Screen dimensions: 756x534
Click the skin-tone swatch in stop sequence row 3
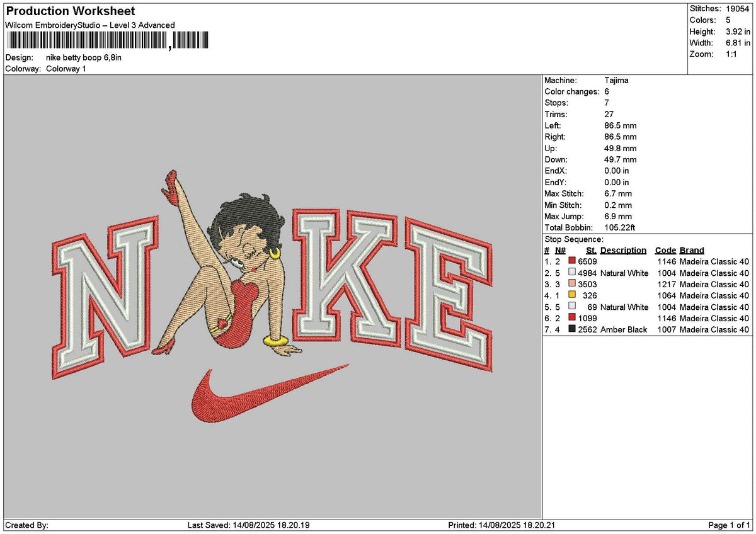coord(572,284)
